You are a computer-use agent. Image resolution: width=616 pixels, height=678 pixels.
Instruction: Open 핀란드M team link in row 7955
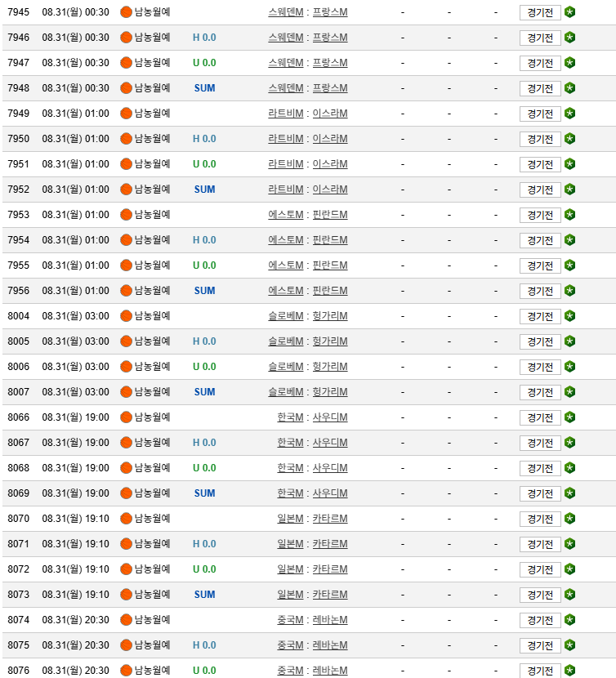coord(330,265)
